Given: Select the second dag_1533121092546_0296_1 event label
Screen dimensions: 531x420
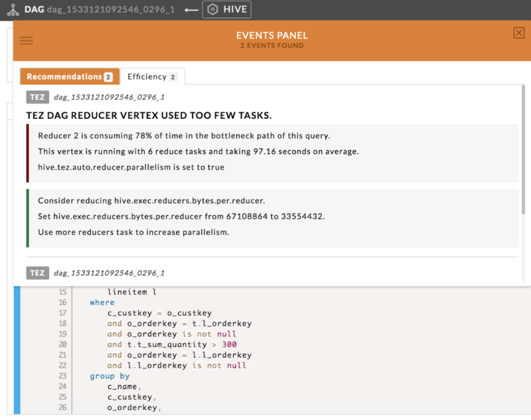Looking at the screenshot, I should 109,273.
